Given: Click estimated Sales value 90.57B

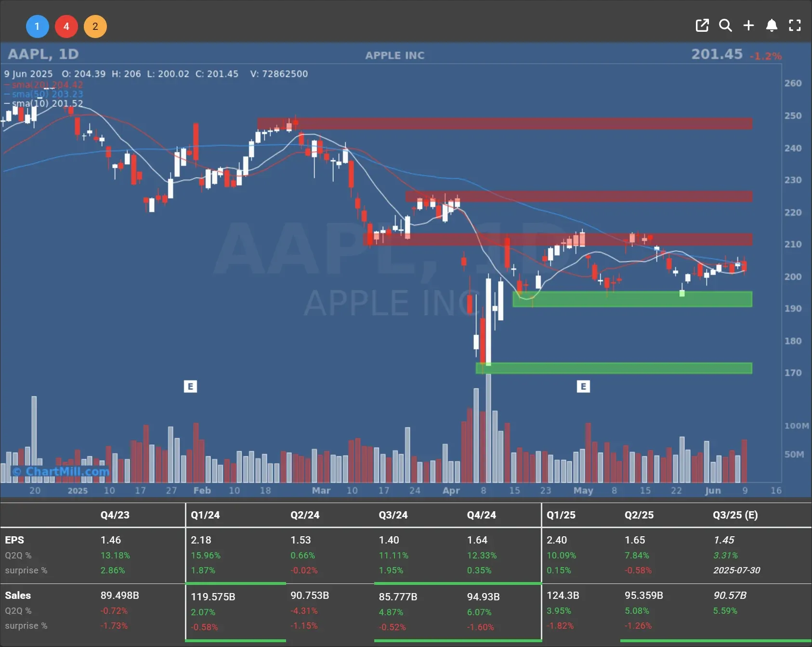Looking at the screenshot, I should 730,595.
